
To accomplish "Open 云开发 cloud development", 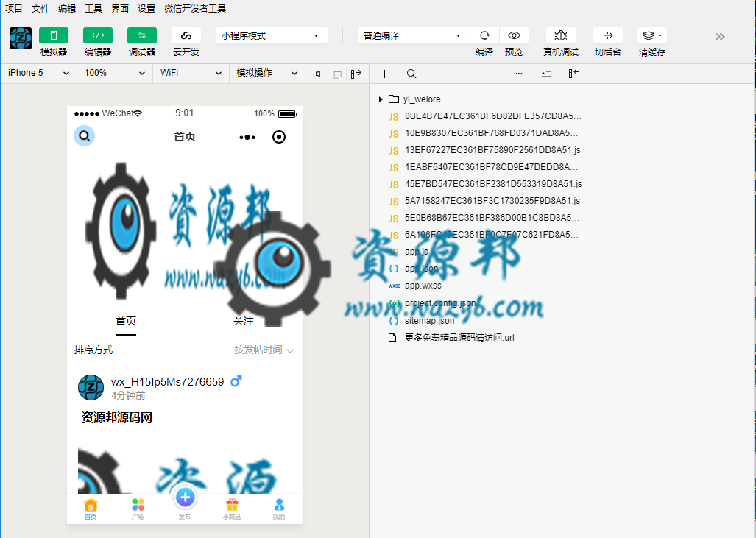I will [186, 35].
